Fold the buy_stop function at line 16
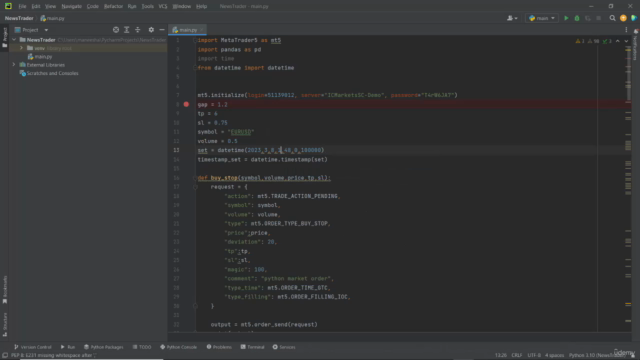Image resolution: width=640 pixels, height=360 pixels. [195, 178]
